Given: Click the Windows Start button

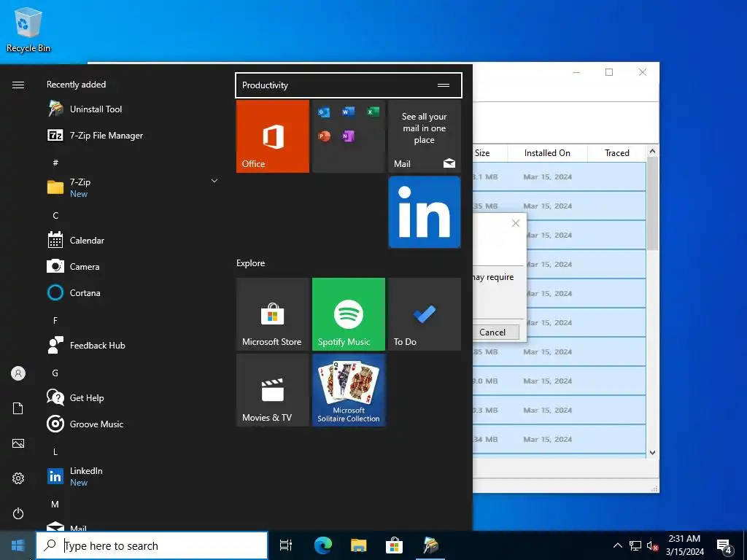Looking at the screenshot, I should [x=18, y=545].
